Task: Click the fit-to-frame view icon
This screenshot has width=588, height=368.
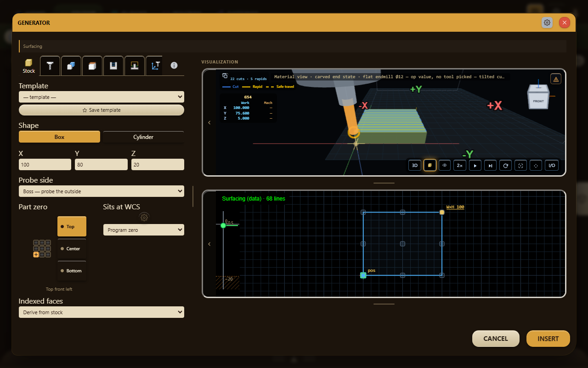Action: click(520, 165)
